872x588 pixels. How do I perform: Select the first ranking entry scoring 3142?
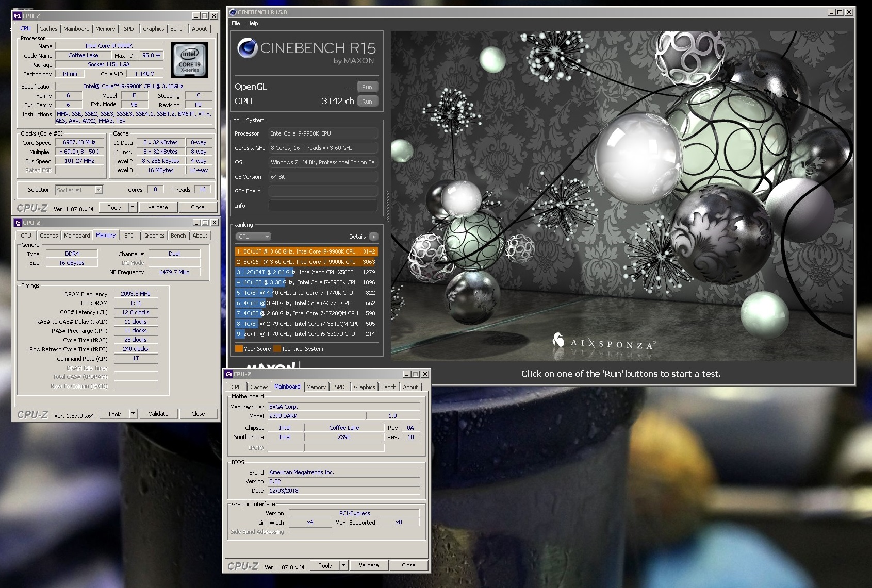point(306,251)
